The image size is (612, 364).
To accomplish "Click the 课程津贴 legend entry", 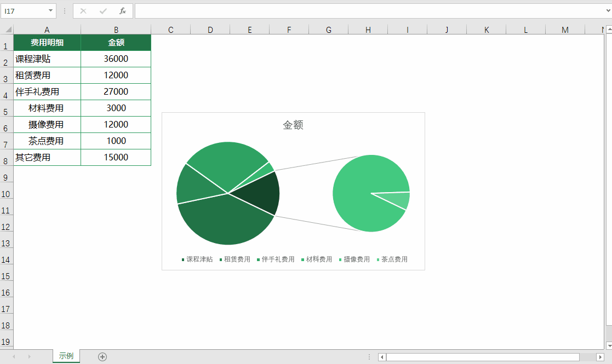I will click(x=197, y=259).
